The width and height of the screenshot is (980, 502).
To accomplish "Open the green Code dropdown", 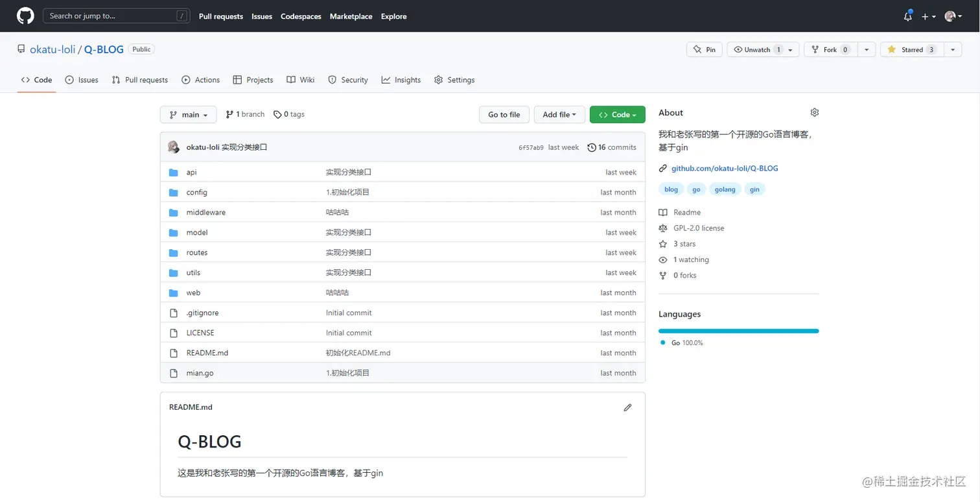I will 617,115.
